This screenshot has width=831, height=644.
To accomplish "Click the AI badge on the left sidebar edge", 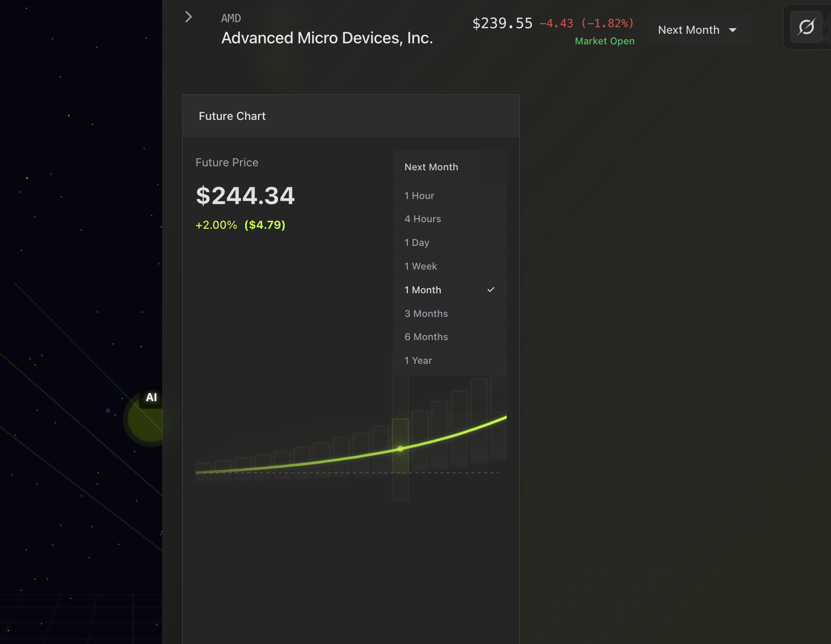I will click(151, 397).
